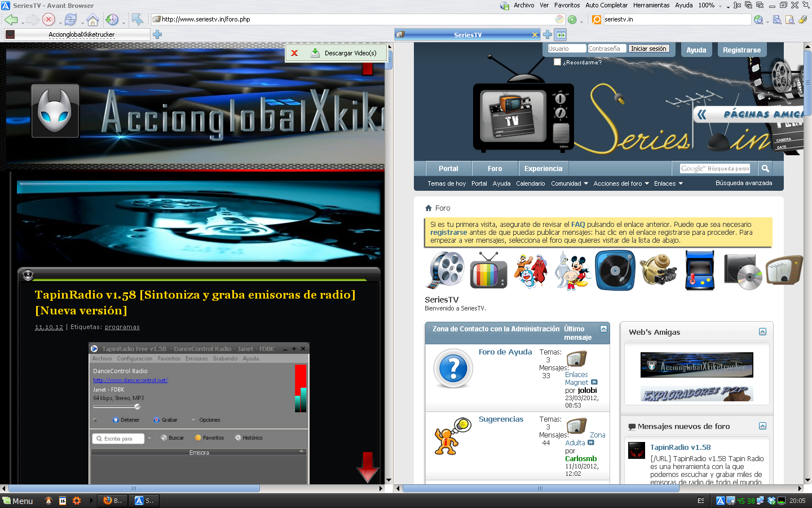Toggle the split view button with green arrows
812x508 pixels.
561,35
